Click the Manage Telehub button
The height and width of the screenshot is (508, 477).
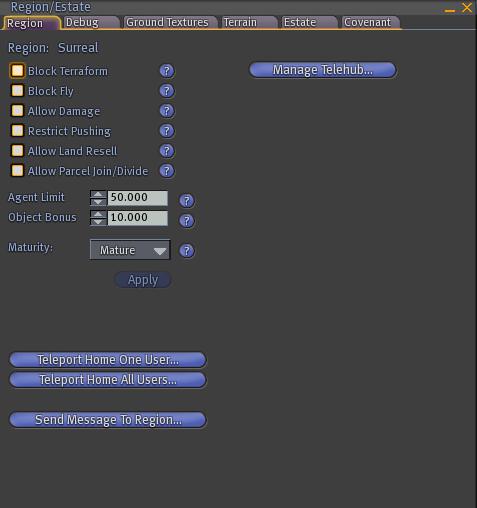323,70
